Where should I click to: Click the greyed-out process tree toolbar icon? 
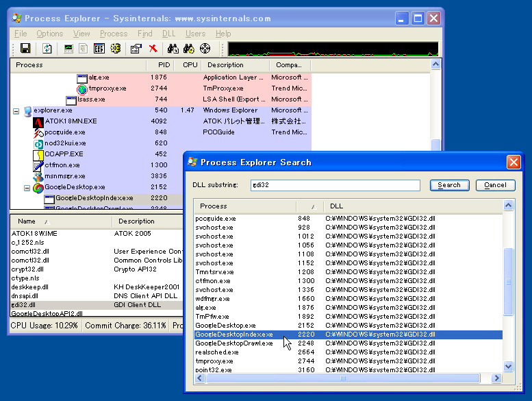(83, 49)
